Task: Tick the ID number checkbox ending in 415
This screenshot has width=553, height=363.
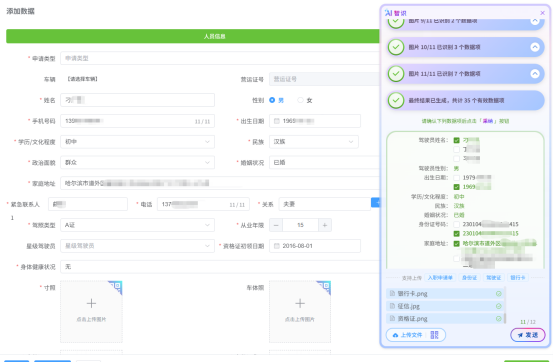Action: coord(456,224)
